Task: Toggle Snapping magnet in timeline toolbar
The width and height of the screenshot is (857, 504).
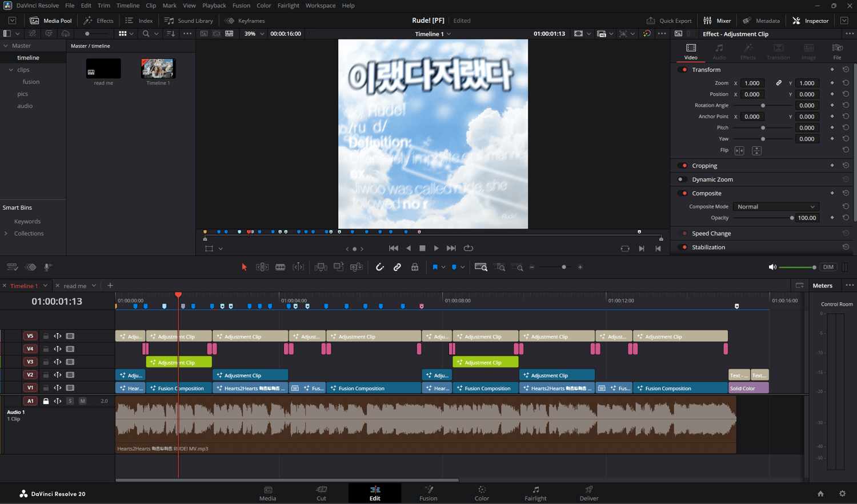Action: tap(379, 267)
